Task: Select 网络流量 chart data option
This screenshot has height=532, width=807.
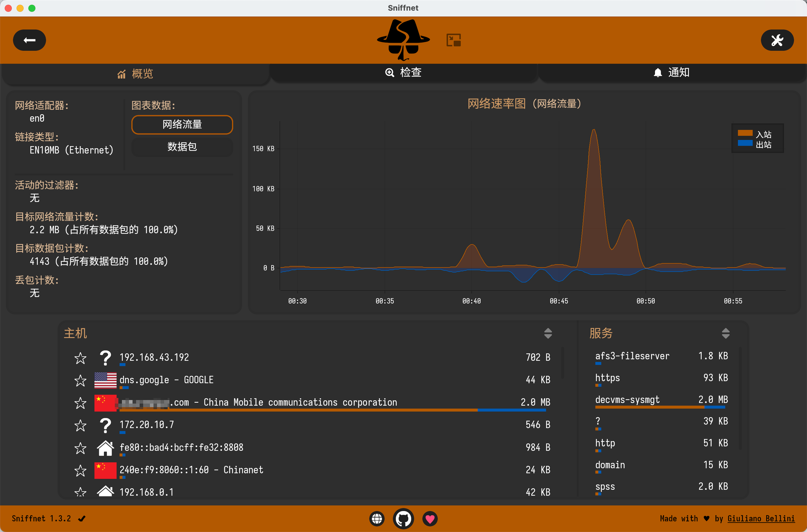Action: point(182,125)
